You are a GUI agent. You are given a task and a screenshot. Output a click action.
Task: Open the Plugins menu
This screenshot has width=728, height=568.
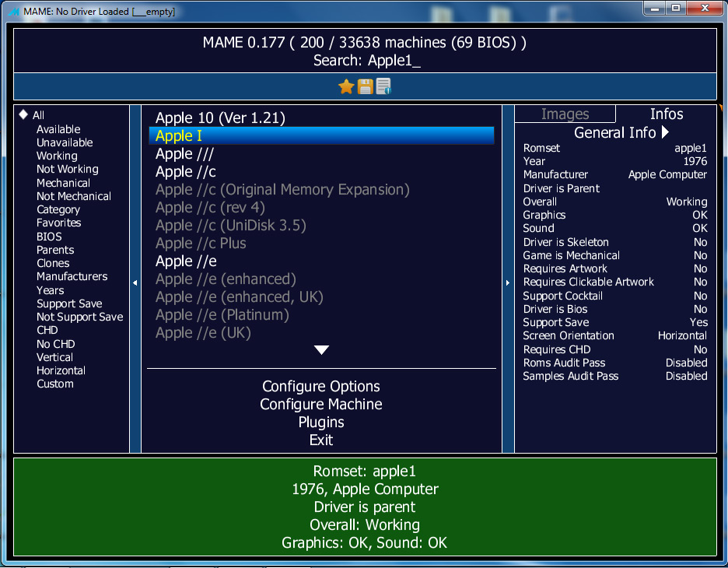click(x=321, y=422)
